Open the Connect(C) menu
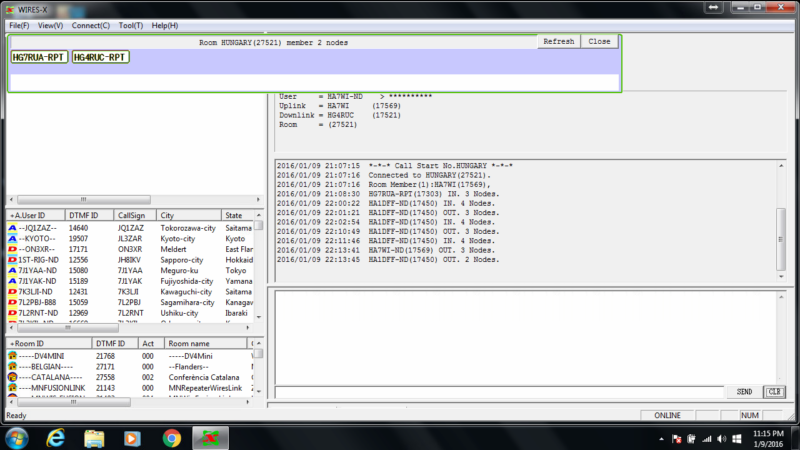This screenshot has width=800, height=450. (x=91, y=24)
